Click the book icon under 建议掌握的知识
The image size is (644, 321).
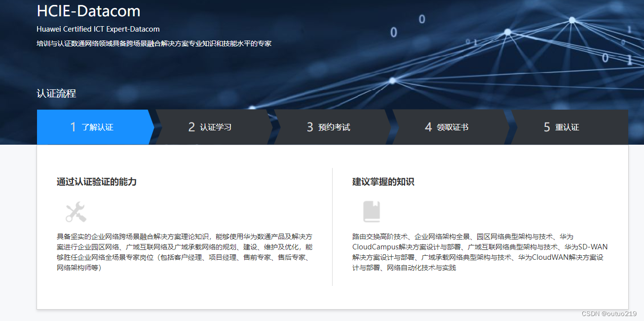[371, 211]
